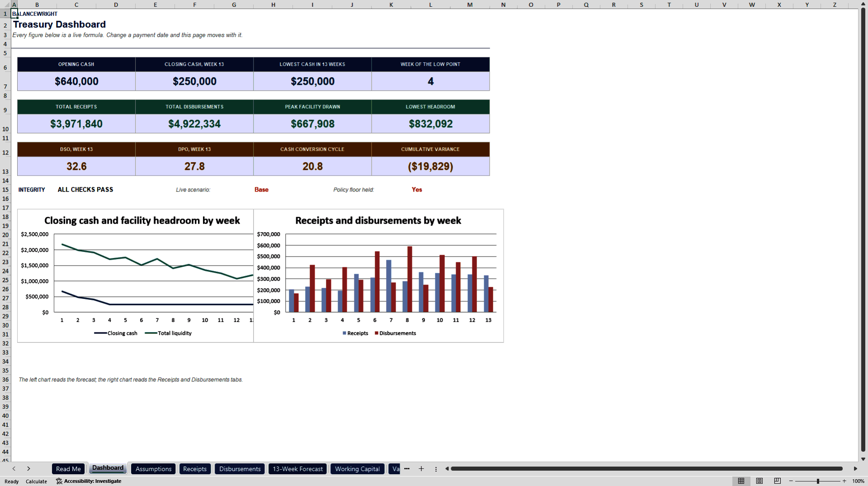The image size is (868, 486).
Task: Add a new sheet with plus icon
Action: pyautogui.click(x=421, y=469)
